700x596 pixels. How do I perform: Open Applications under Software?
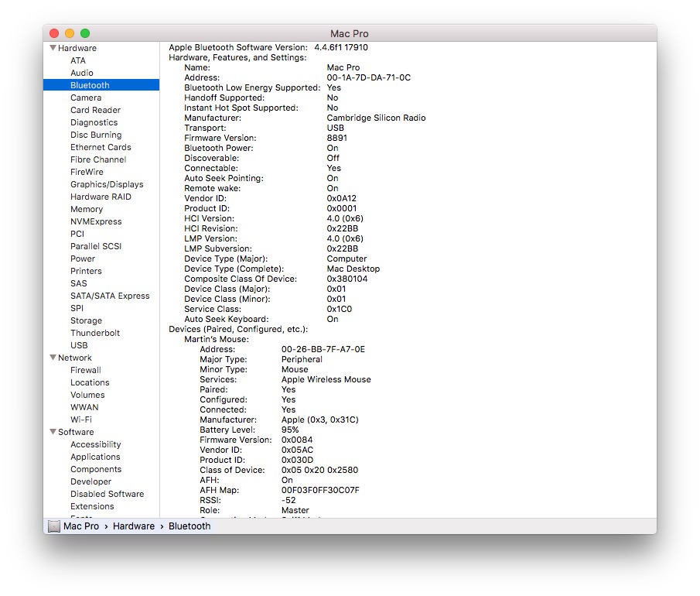pos(95,457)
